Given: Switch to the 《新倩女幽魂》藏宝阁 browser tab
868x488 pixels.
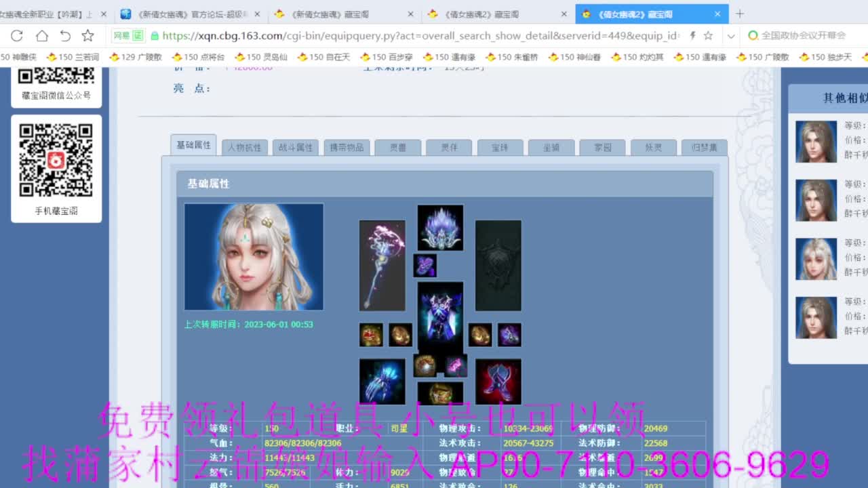Looking at the screenshot, I should pos(345,14).
